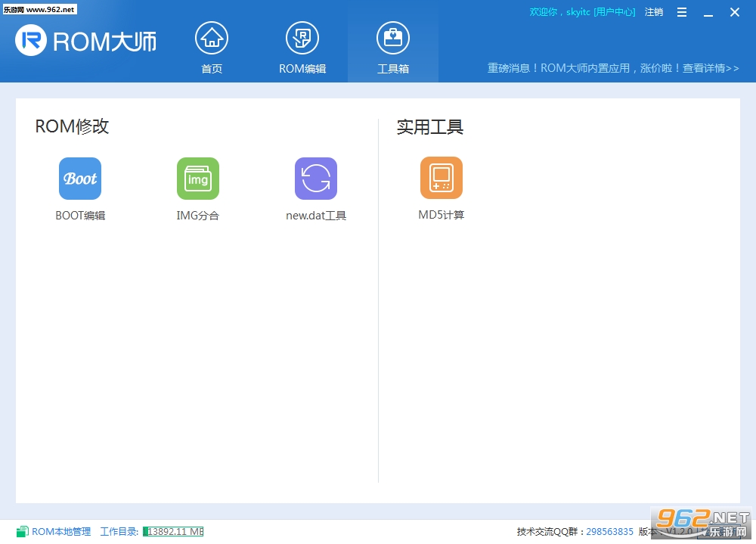Viewport: 756px width, 544px height.
Task: Click 注销 to log out
Action: (x=654, y=12)
